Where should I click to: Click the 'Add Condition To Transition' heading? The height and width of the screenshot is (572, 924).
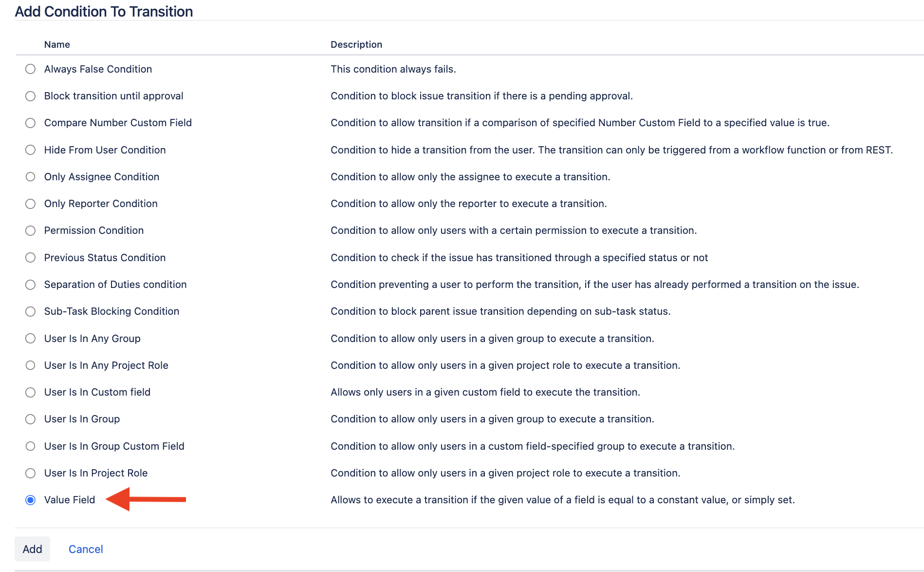point(104,11)
